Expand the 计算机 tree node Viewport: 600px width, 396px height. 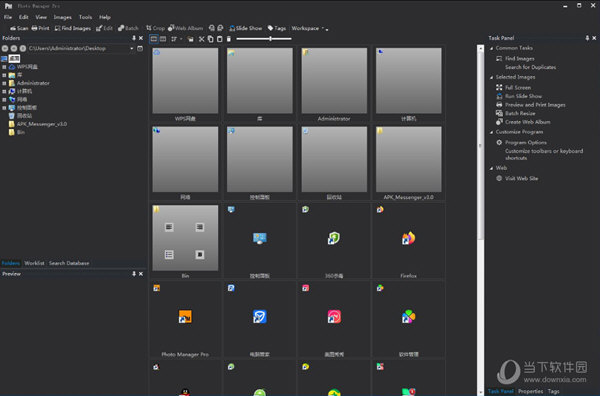[4, 91]
